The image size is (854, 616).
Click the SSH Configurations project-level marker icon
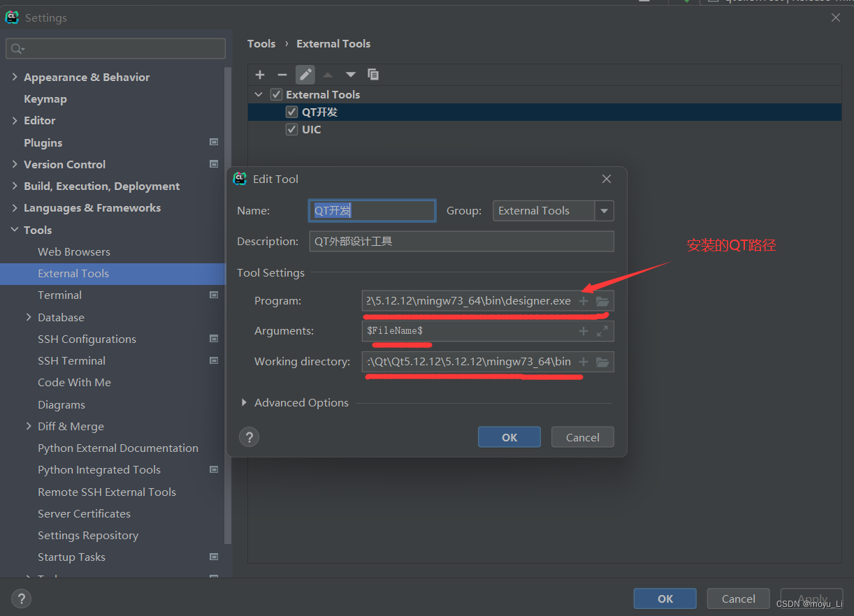pos(214,339)
